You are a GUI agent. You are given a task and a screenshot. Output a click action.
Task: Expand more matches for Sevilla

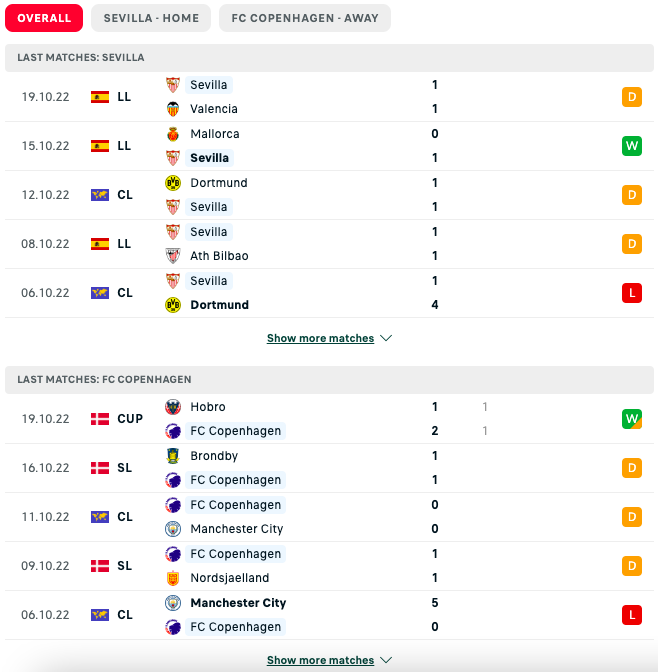pyautogui.click(x=329, y=338)
